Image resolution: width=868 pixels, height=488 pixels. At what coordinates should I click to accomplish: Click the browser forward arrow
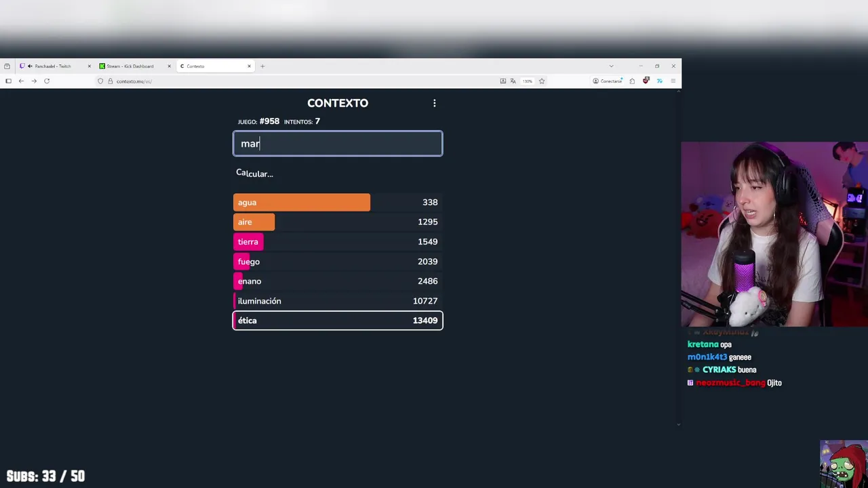point(34,81)
